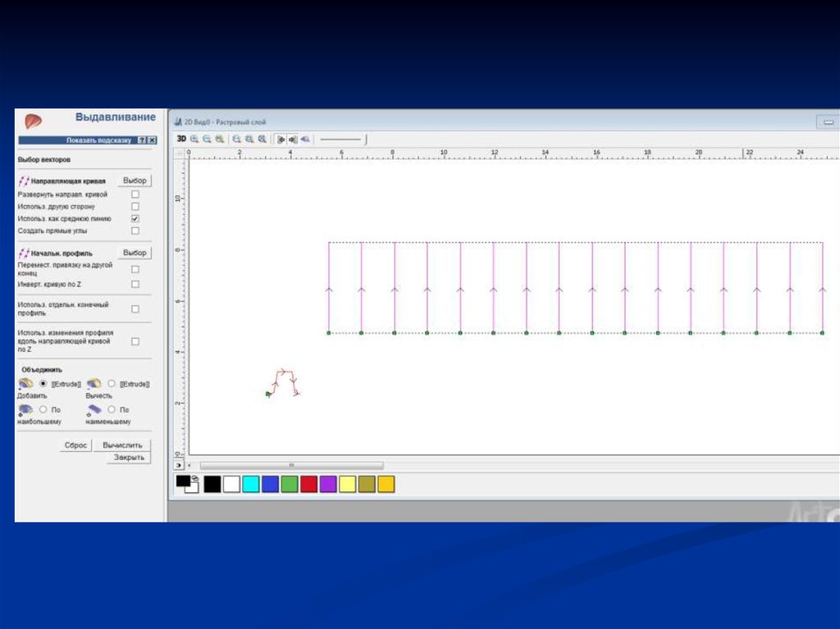
Task: Select the 'Вычесть' radio button
Action: (112, 383)
